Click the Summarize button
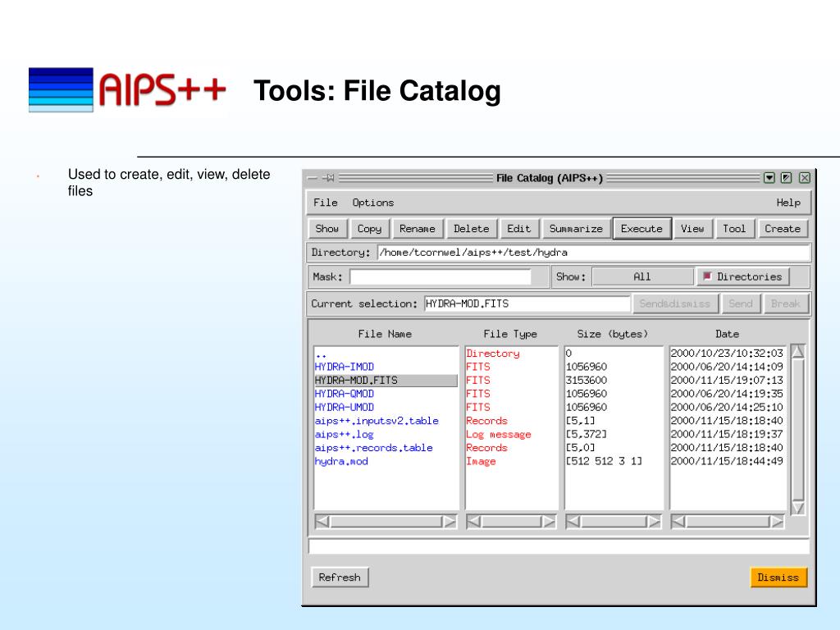840x630 pixels. [576, 229]
